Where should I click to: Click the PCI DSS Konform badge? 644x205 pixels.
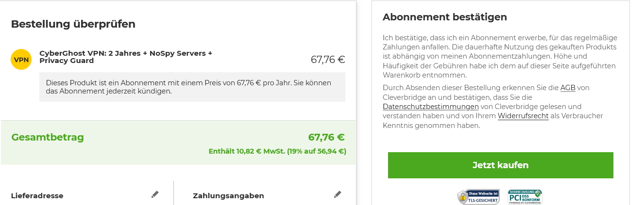point(525,197)
